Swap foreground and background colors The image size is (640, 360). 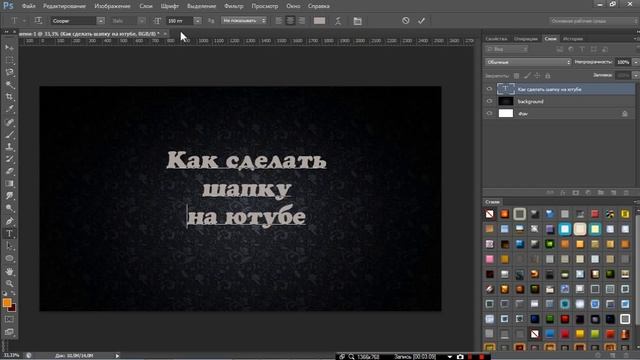pyautogui.click(x=13, y=293)
